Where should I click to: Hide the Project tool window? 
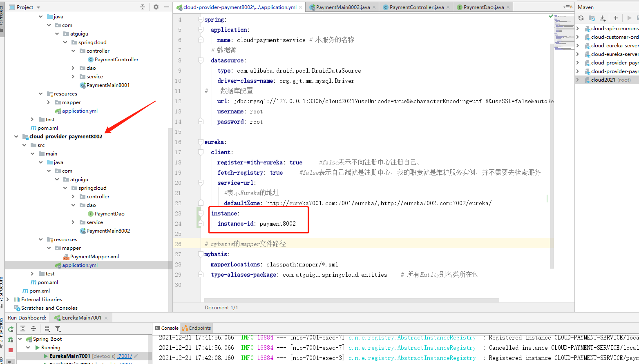[167, 7]
